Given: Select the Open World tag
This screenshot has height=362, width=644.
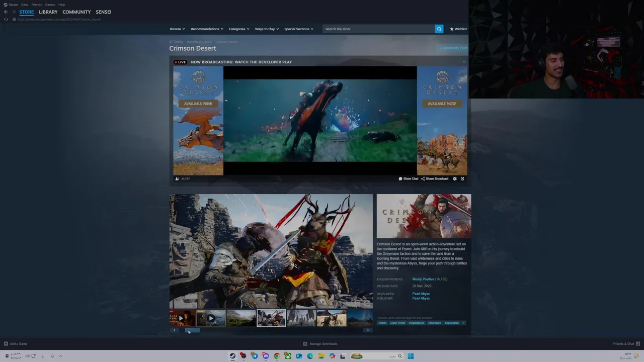Looking at the screenshot, I should pyautogui.click(x=397, y=323).
